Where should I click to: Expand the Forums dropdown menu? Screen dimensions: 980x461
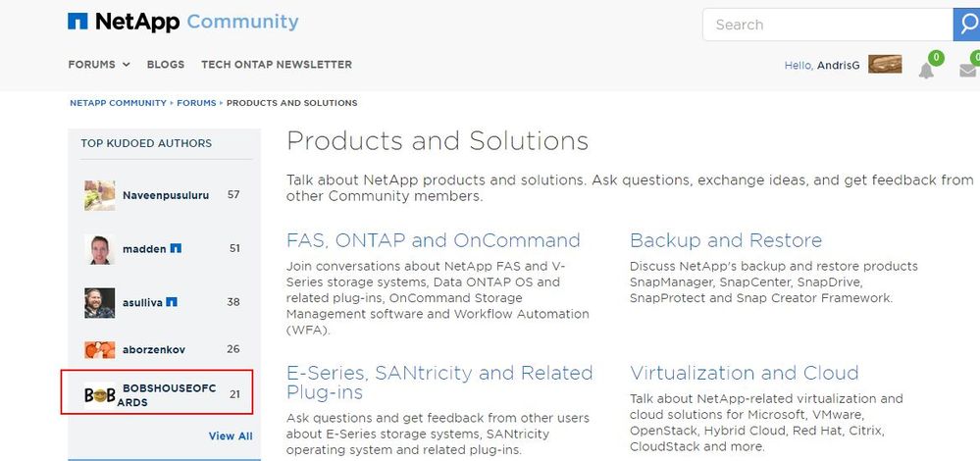pos(99,65)
